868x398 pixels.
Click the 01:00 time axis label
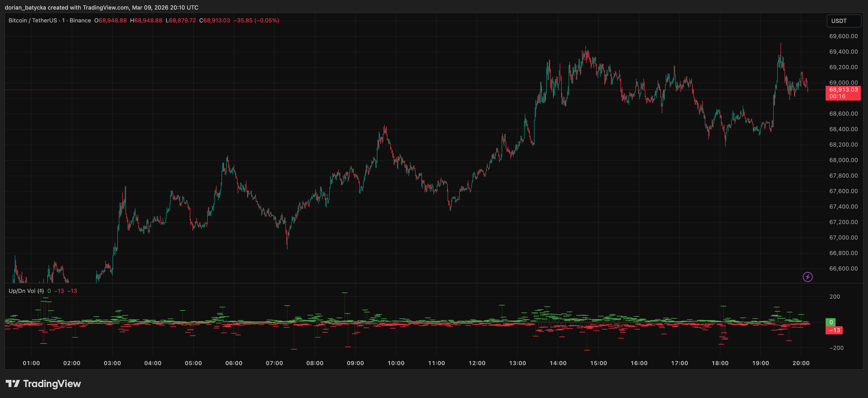point(31,363)
